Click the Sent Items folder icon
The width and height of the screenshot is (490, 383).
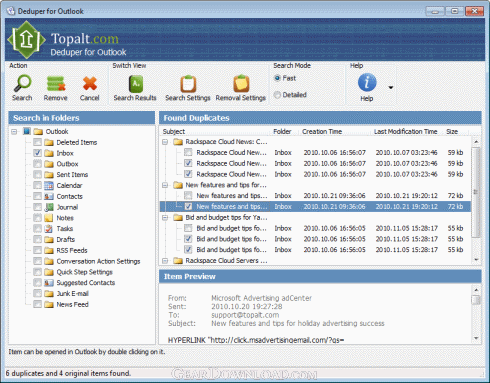coord(49,175)
